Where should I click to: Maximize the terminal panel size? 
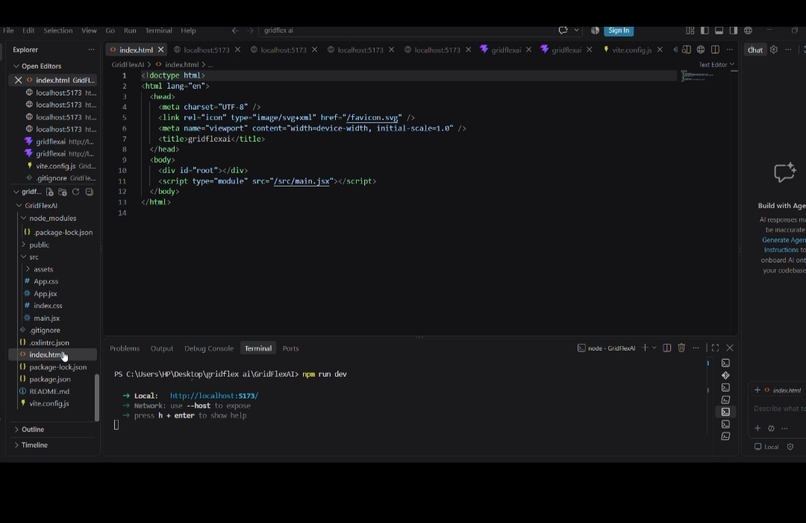coord(715,348)
